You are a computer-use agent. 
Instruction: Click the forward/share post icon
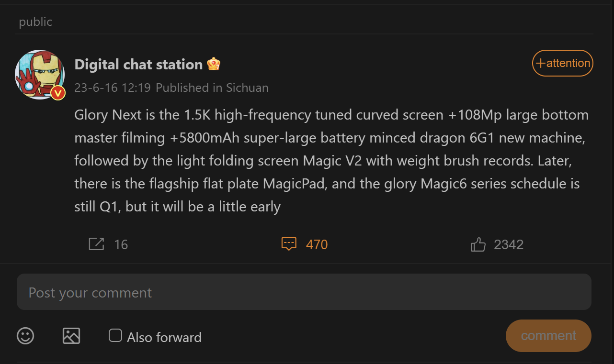(96, 244)
